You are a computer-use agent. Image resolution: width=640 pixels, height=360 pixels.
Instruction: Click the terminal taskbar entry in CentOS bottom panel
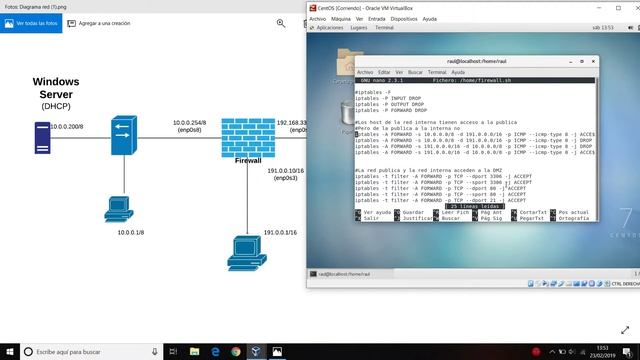pyautogui.click(x=350, y=274)
